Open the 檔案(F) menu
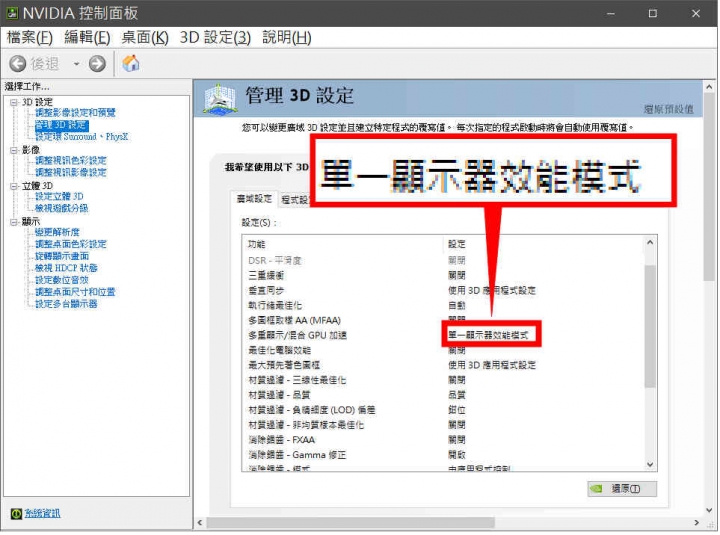Image resolution: width=720 pixels, height=535 pixels. (x=30, y=37)
